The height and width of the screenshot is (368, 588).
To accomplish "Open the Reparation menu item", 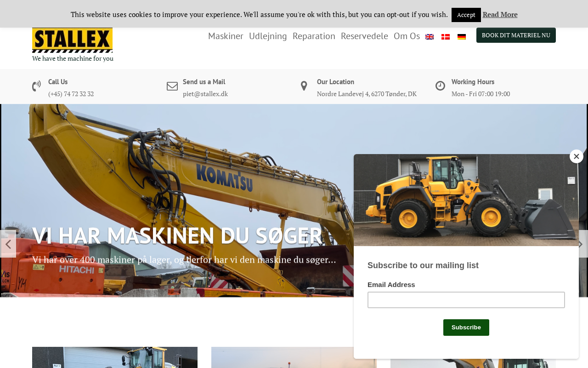I will point(314,36).
